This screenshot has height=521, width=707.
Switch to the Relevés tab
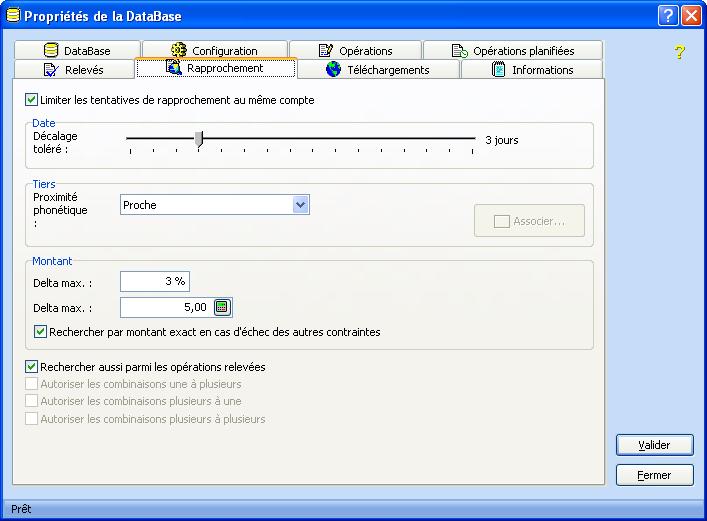(x=73, y=70)
